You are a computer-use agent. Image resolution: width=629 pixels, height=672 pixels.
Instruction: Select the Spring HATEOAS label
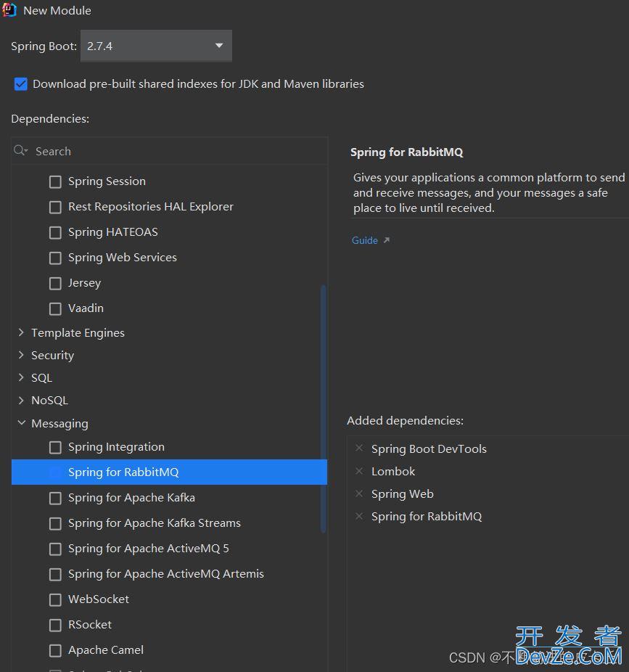click(113, 232)
